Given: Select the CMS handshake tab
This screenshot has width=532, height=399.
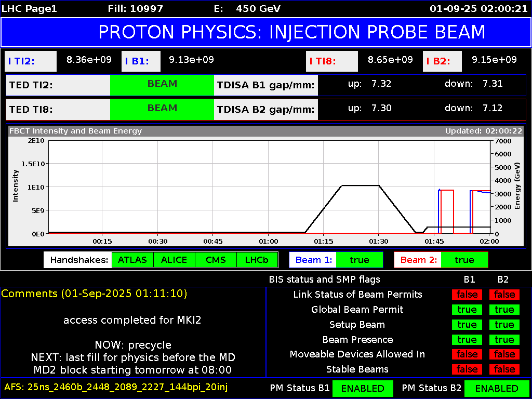Looking at the screenshot, I should click(x=215, y=260).
